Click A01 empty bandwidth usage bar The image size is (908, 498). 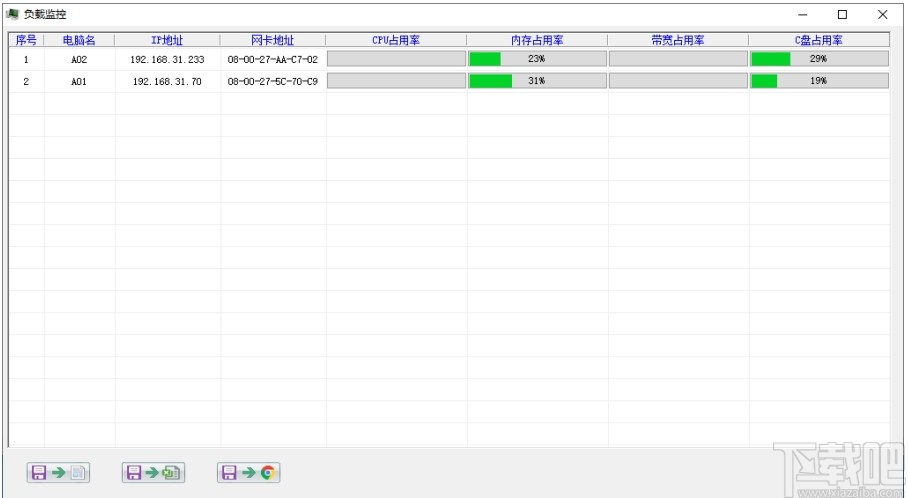678,80
